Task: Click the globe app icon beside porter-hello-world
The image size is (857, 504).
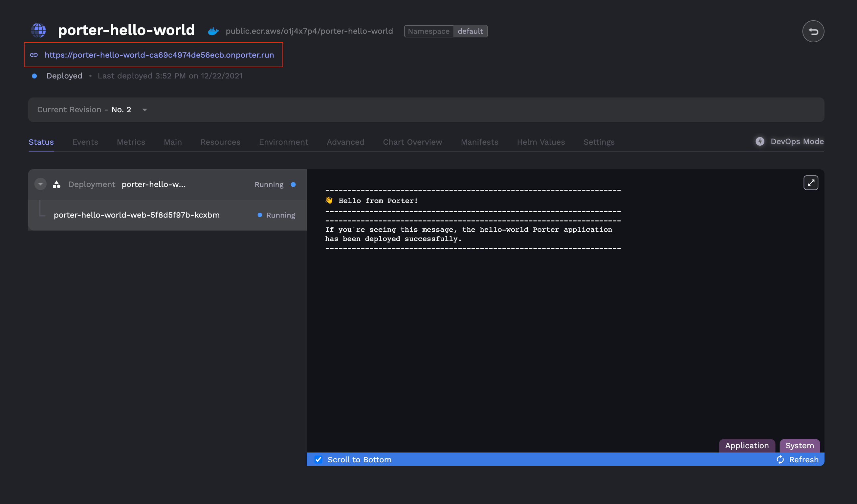Action: [38, 31]
